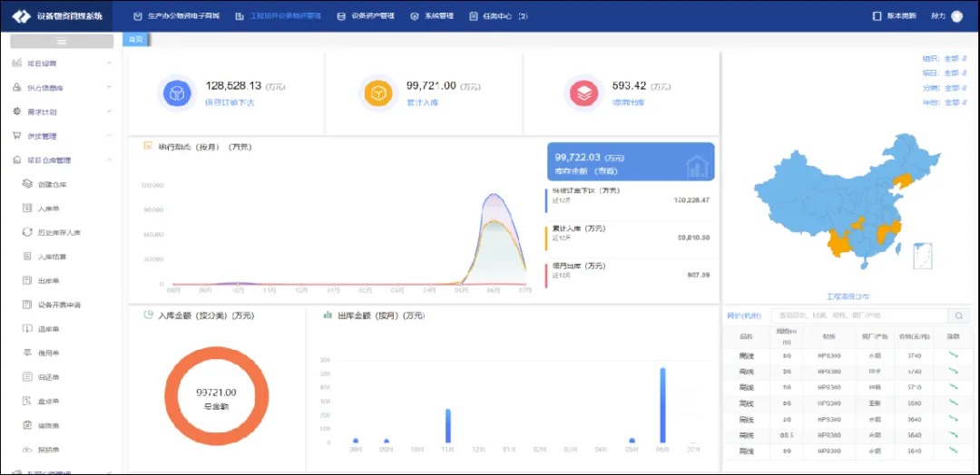Click the 版本更新 icon in header
Viewport: 980px width, 475px height.
877,16
